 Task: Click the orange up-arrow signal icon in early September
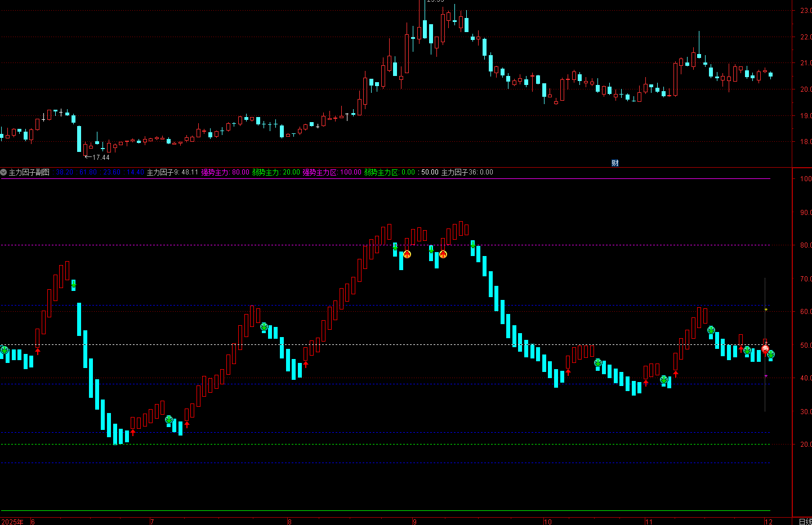click(443, 254)
